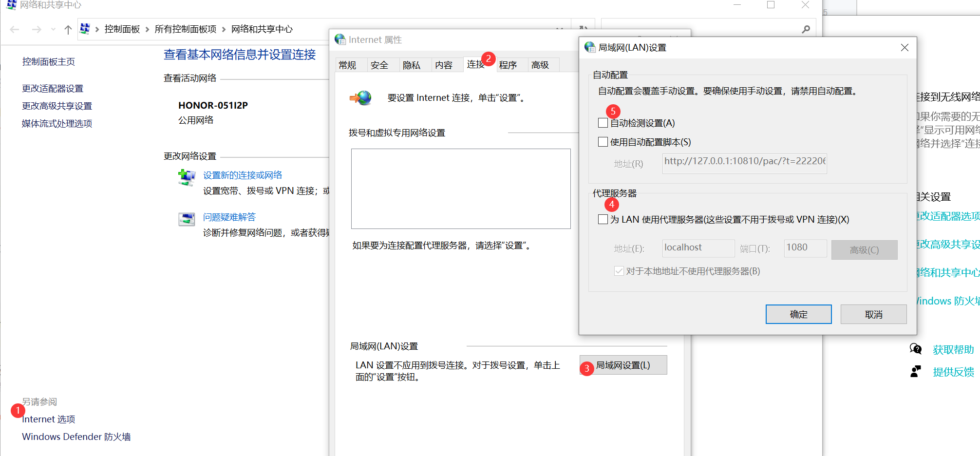Enable 使用自动配置脚本 checkbox
Screen dimensions: 980x456
click(603, 141)
